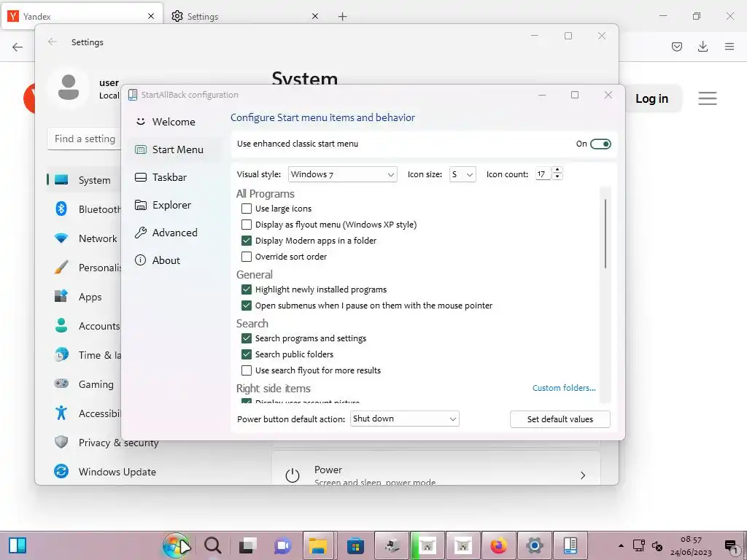Screen dimensions: 747x560
Task: Open Accessibility in Settings sidebar
Action: pyautogui.click(x=84, y=413)
